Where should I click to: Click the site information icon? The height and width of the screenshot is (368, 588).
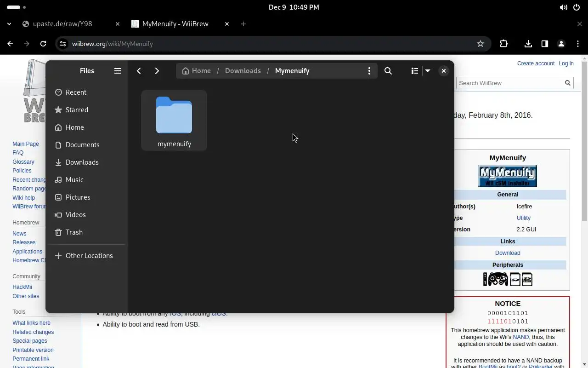[x=63, y=44]
